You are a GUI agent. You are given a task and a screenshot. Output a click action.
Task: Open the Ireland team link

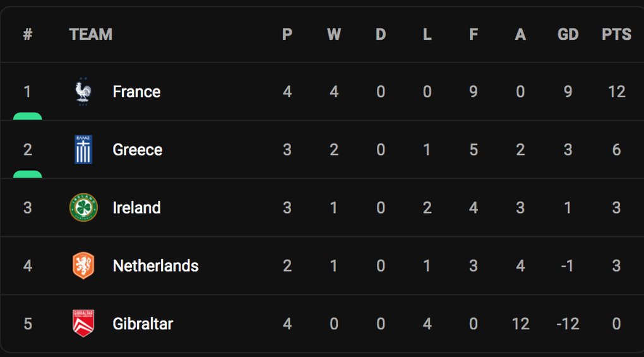click(x=137, y=207)
